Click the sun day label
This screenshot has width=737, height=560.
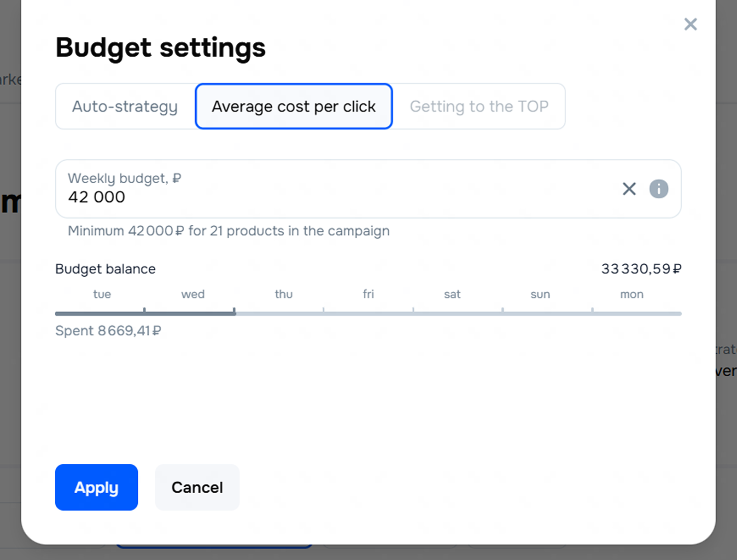(x=540, y=294)
